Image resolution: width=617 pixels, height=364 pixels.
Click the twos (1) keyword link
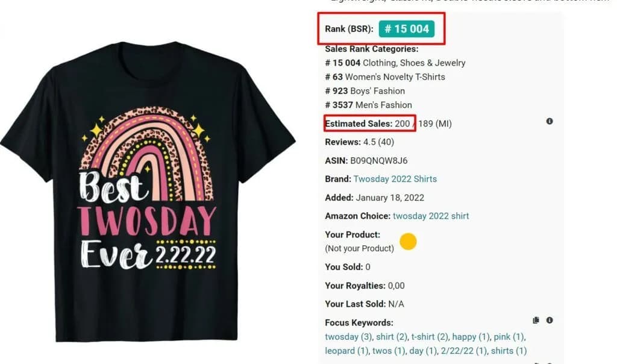click(389, 351)
